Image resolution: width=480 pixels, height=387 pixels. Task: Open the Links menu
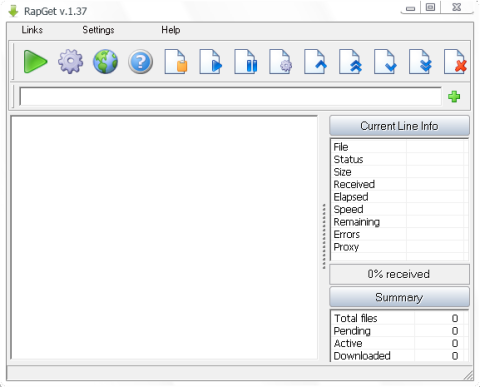point(32,30)
